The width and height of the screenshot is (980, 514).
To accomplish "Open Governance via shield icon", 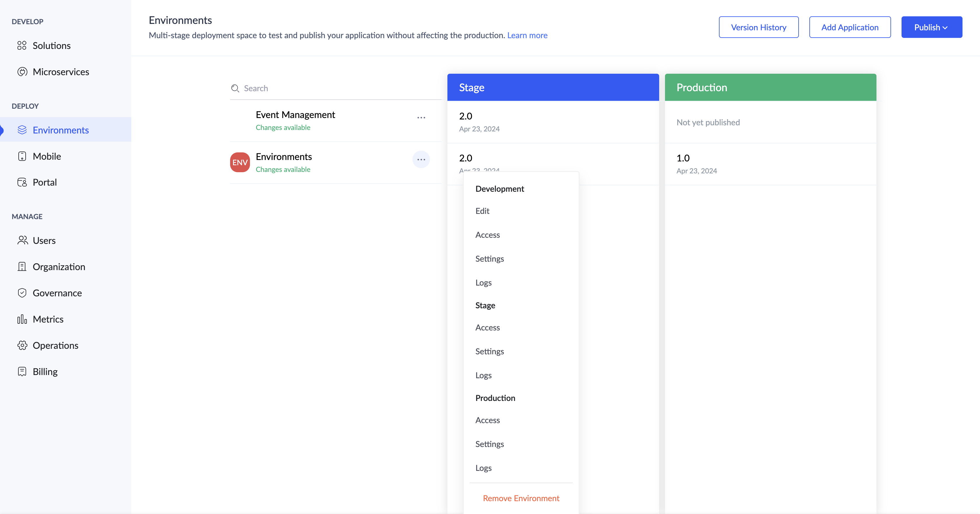I will tap(22, 293).
